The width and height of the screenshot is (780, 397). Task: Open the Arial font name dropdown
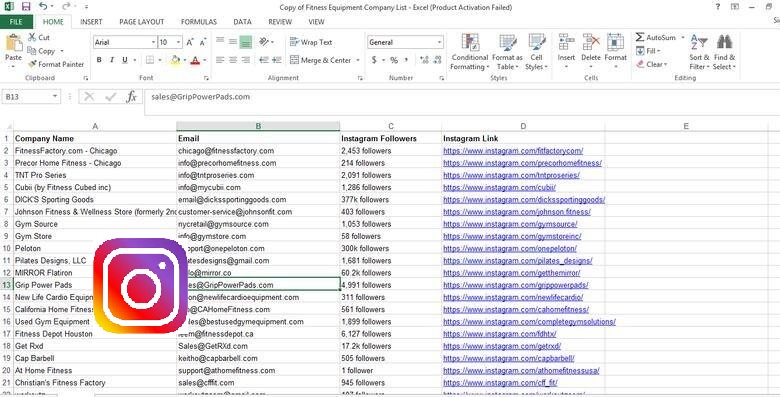pyautogui.click(x=153, y=42)
